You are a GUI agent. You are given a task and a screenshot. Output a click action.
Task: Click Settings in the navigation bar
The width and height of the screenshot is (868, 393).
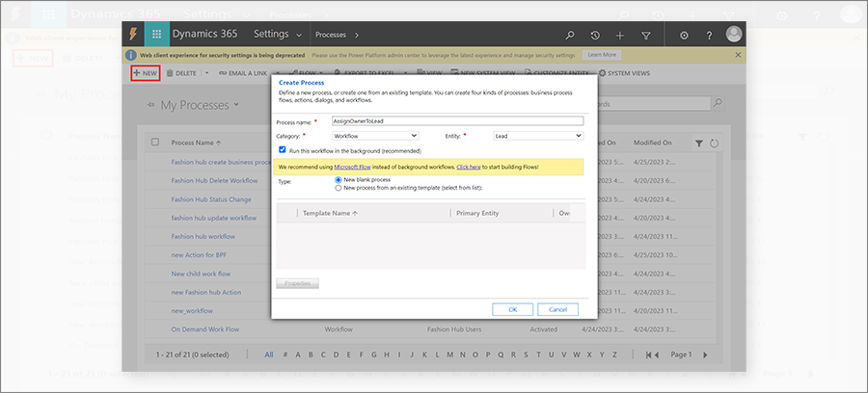pos(271,34)
